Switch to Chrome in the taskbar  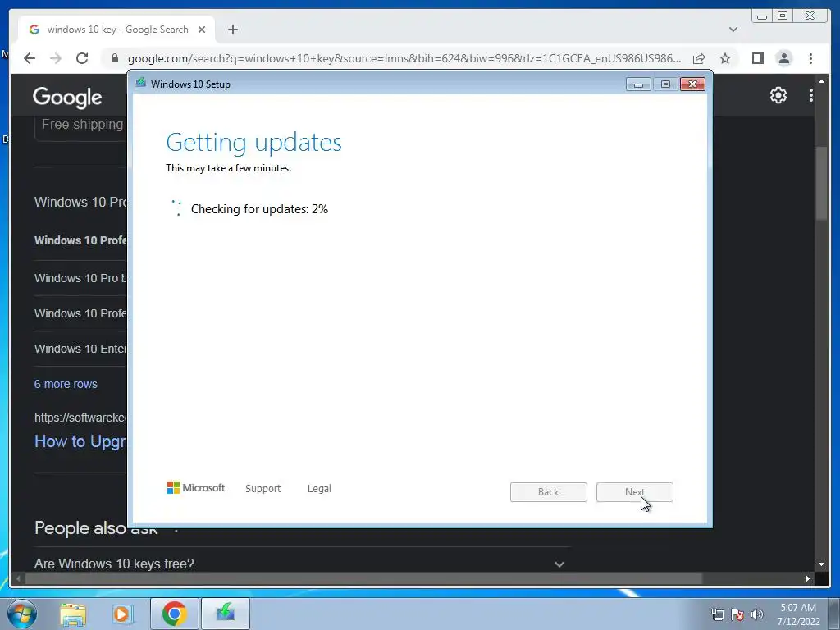174,614
